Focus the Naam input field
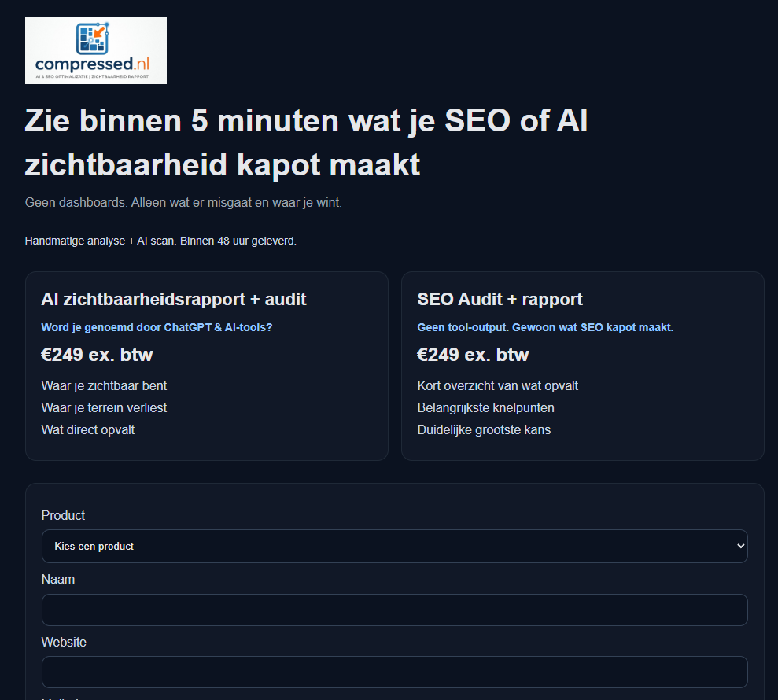The width and height of the screenshot is (778, 700). click(x=394, y=610)
